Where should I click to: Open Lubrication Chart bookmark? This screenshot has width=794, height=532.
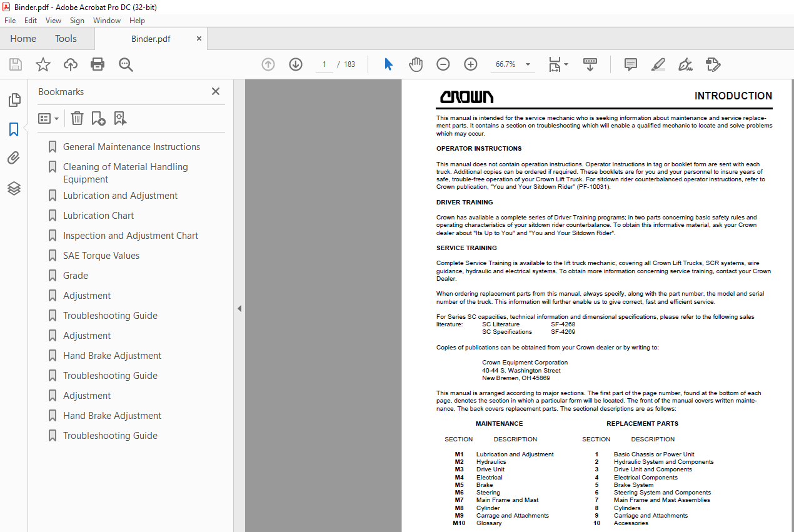[98, 216]
